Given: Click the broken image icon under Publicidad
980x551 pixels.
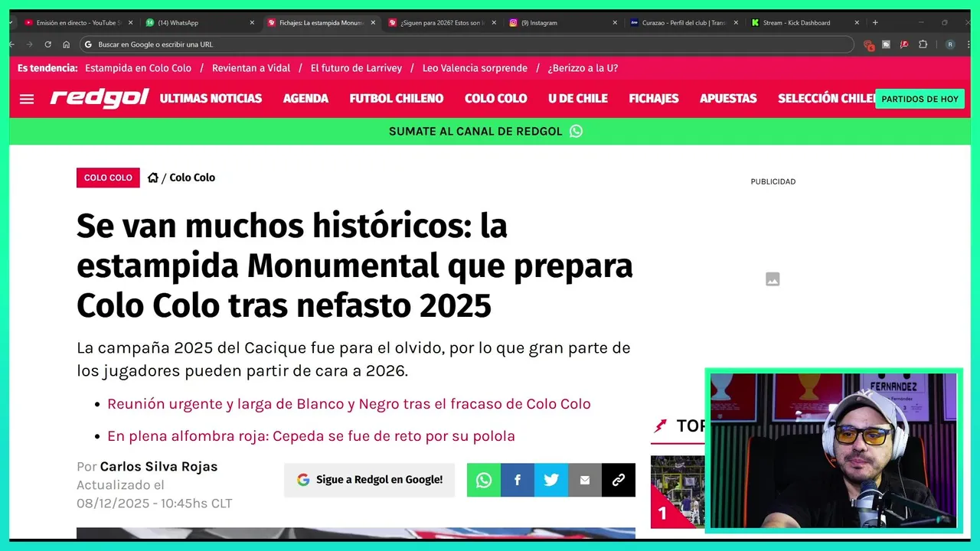Looking at the screenshot, I should pos(773,279).
